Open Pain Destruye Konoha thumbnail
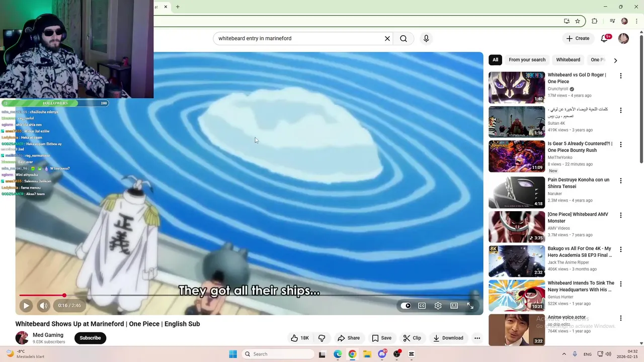This screenshot has height=362, width=644. click(517, 192)
